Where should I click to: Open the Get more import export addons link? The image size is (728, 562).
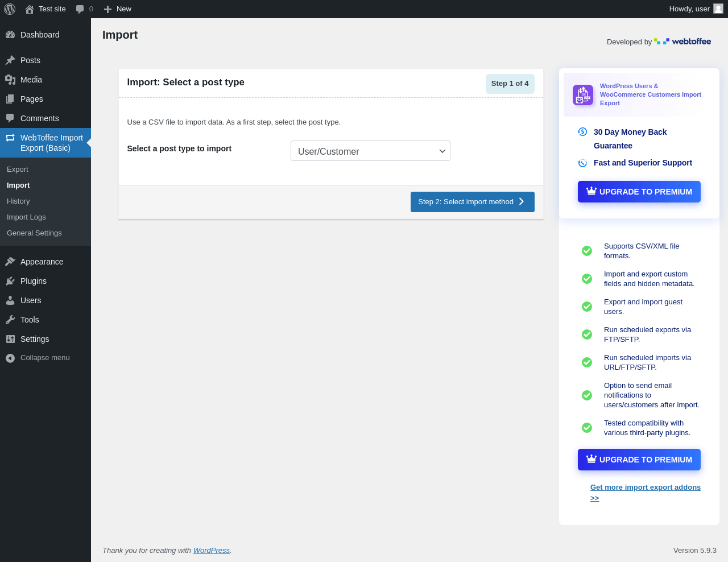pyautogui.click(x=645, y=487)
